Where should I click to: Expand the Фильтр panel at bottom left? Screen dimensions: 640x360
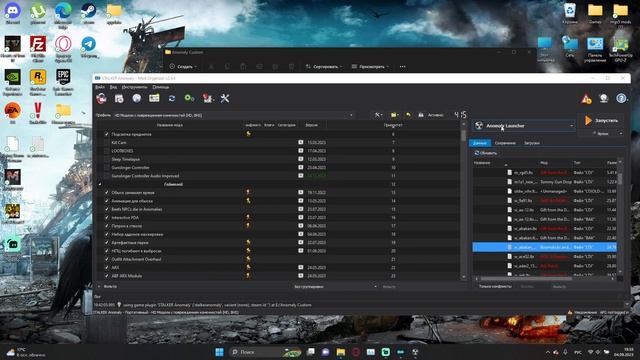pyautogui.click(x=108, y=287)
